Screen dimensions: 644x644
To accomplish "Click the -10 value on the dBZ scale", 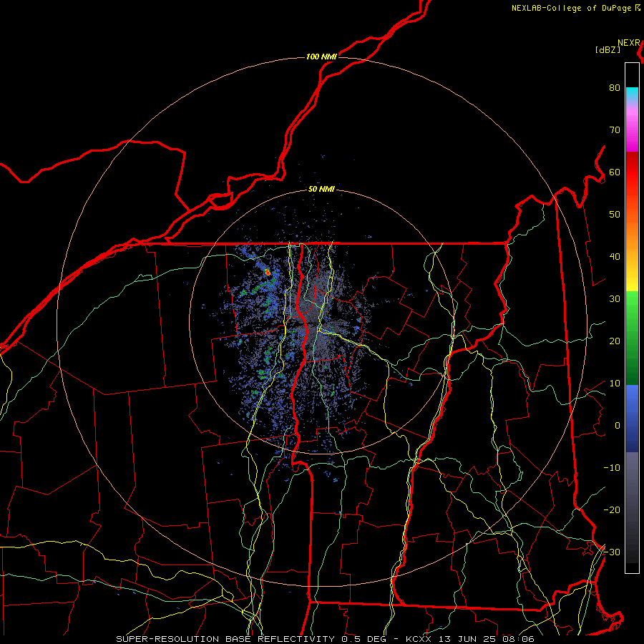I will (x=612, y=467).
